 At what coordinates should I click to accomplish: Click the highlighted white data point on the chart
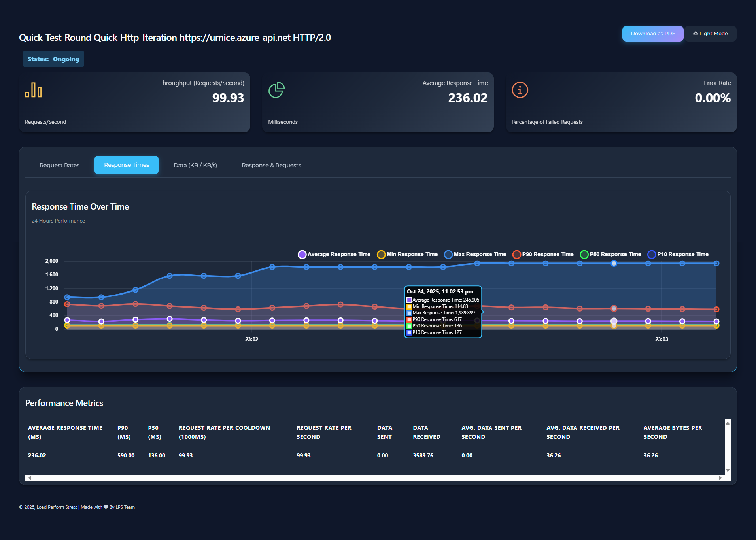pyautogui.click(x=613, y=263)
